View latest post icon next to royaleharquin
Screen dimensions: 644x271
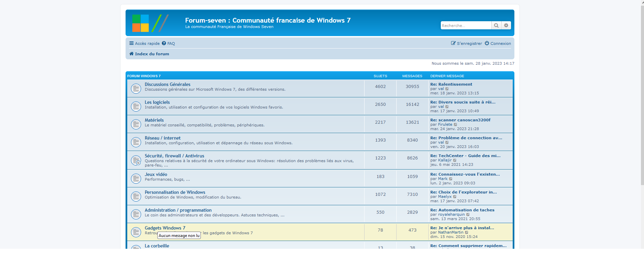pyautogui.click(x=468, y=215)
